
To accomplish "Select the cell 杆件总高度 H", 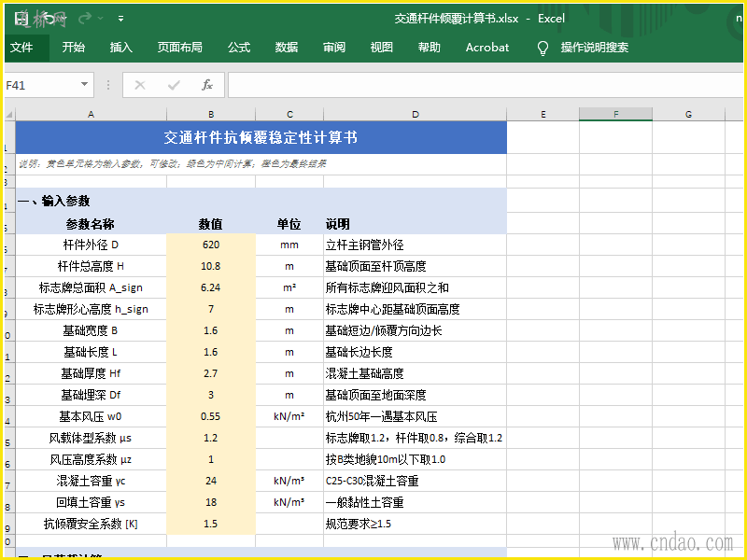I will pos(91,266).
